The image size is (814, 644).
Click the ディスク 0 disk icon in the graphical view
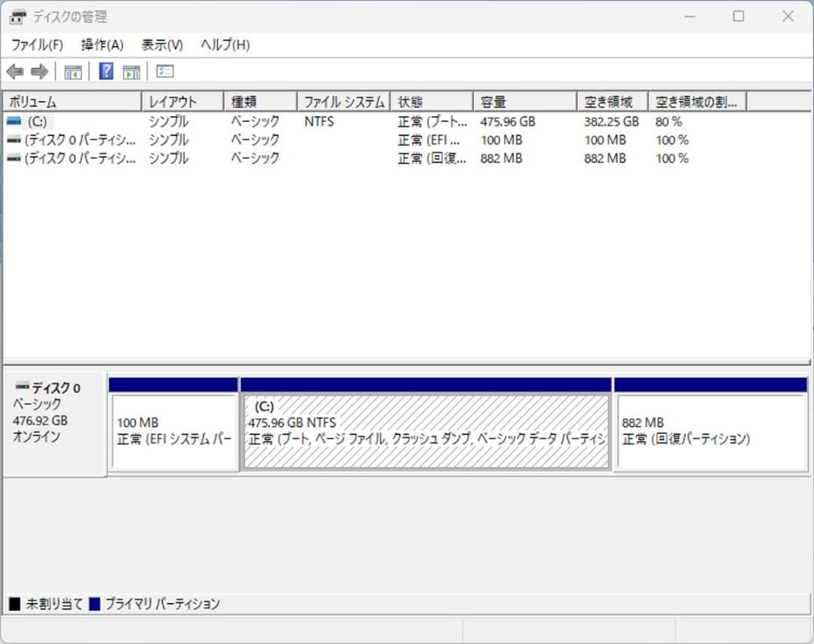(x=23, y=387)
